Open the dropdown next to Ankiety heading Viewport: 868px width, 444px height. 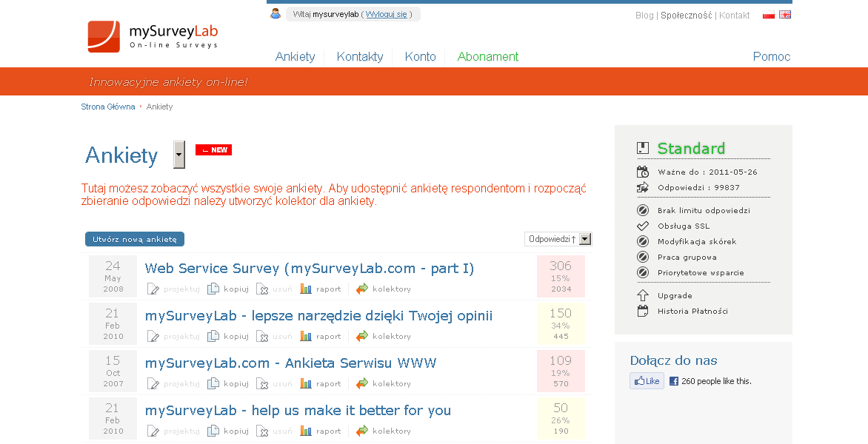pyautogui.click(x=178, y=154)
